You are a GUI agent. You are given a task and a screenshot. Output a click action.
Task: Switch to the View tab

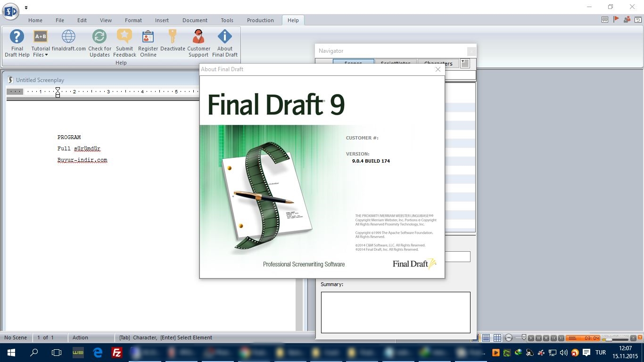[106, 20]
